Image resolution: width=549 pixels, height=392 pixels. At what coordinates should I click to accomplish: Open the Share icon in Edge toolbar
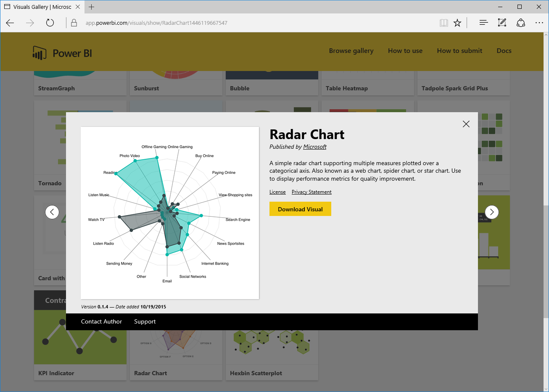[521, 23]
